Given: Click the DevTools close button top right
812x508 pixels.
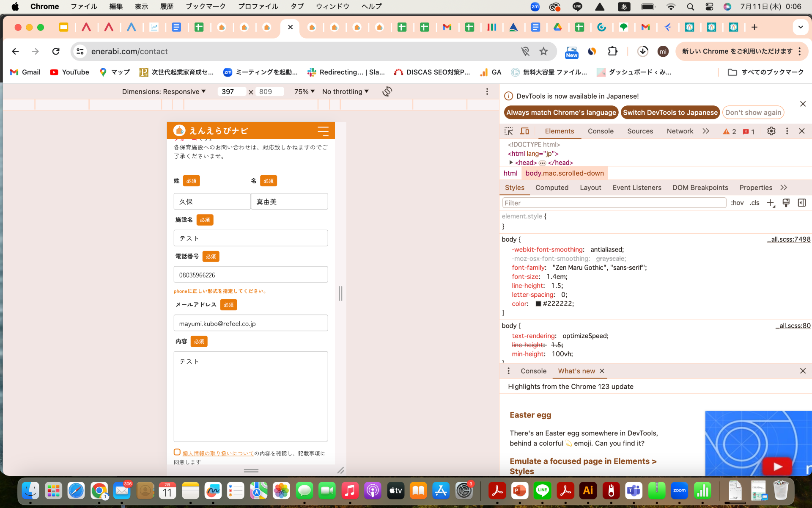Looking at the screenshot, I should [801, 130].
